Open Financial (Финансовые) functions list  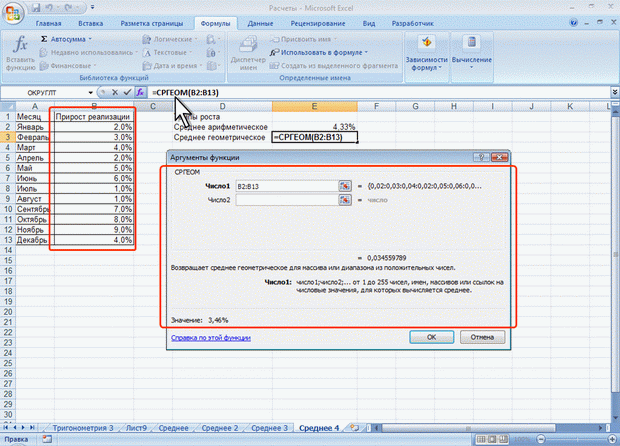(x=68, y=66)
